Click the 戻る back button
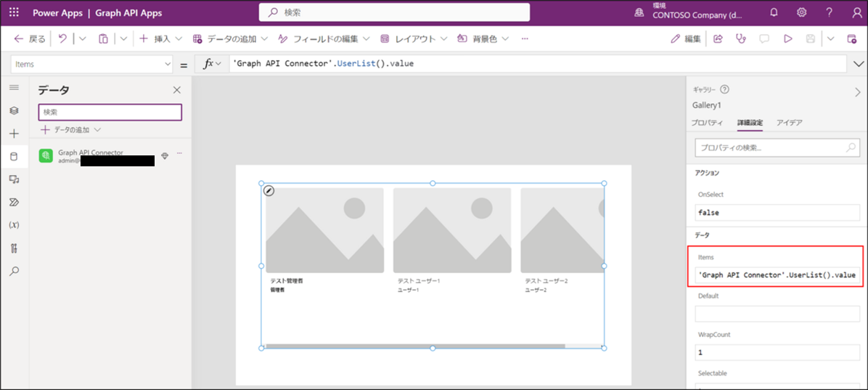The height and width of the screenshot is (390, 868). click(x=30, y=38)
